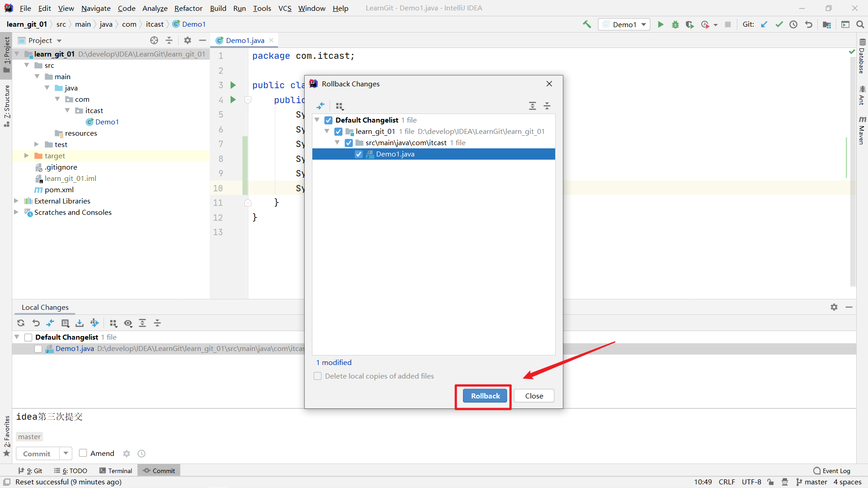Uncheck Demo1.java in Rollback dialog
Image resolution: width=868 pixels, height=488 pixels.
pos(359,154)
